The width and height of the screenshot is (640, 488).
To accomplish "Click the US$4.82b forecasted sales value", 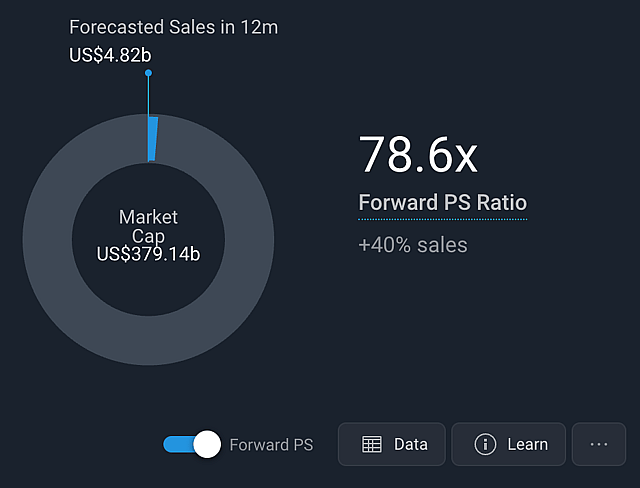I will pyautogui.click(x=110, y=55).
